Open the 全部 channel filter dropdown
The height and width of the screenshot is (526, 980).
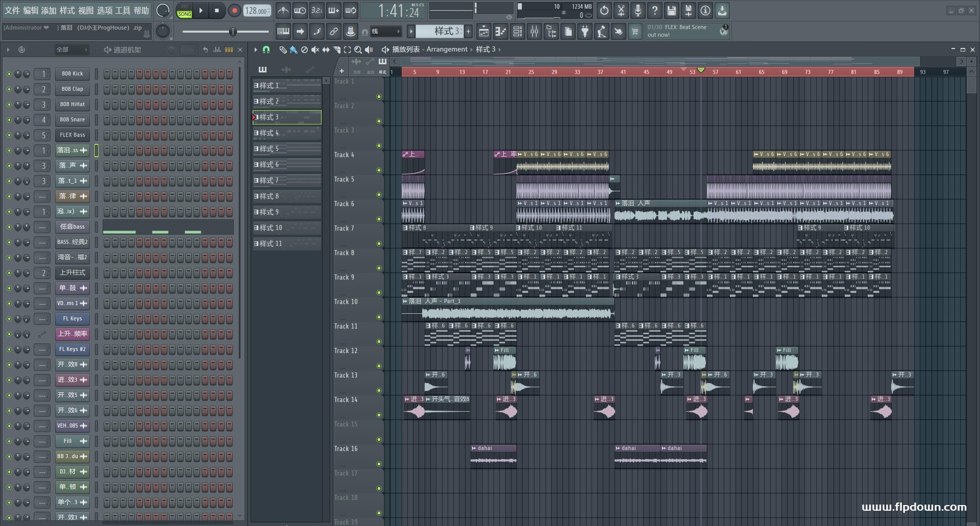[71, 49]
